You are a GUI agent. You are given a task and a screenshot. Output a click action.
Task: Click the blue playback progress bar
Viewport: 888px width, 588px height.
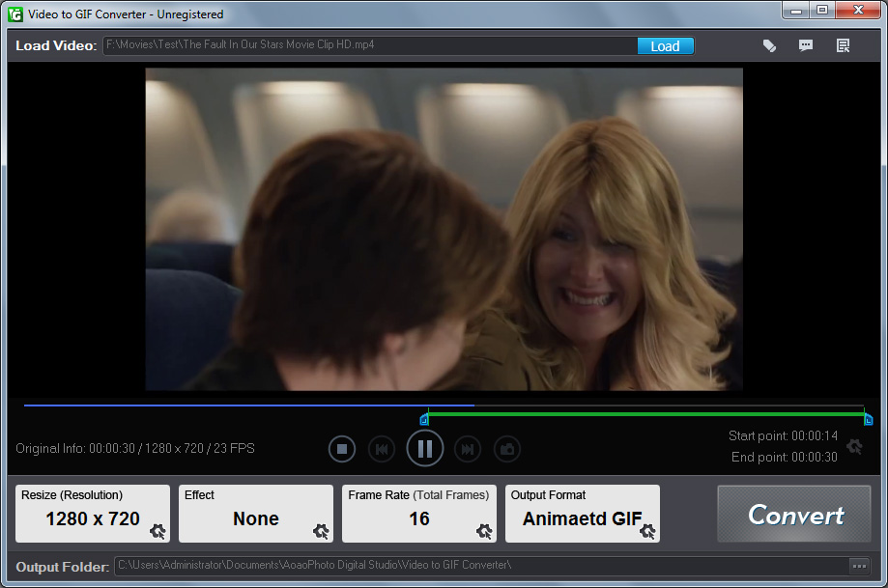tap(248, 406)
